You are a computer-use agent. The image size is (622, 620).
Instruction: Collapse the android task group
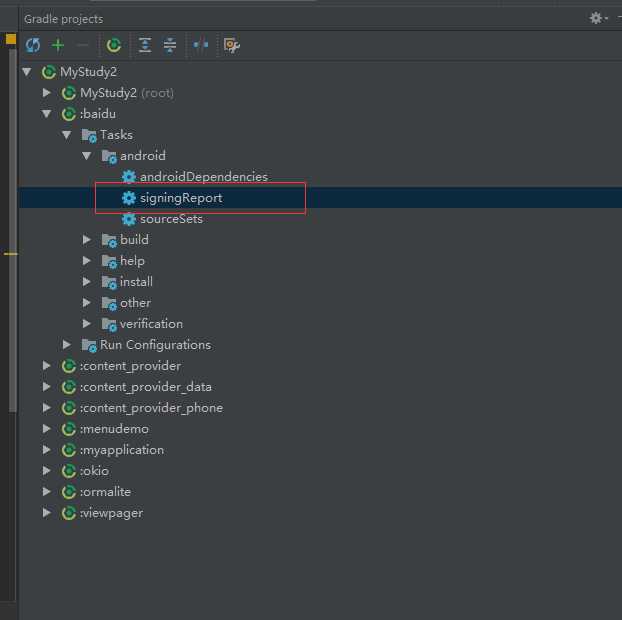pyautogui.click(x=87, y=156)
